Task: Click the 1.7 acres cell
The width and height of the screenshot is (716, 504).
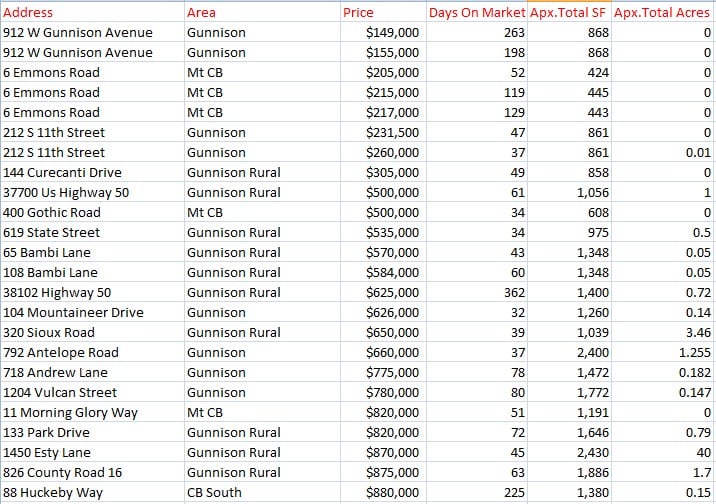Action: click(x=663, y=472)
